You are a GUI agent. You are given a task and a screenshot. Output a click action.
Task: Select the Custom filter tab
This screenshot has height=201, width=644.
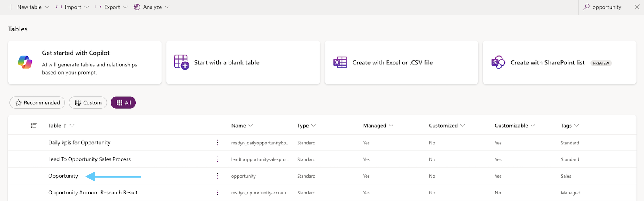point(88,103)
